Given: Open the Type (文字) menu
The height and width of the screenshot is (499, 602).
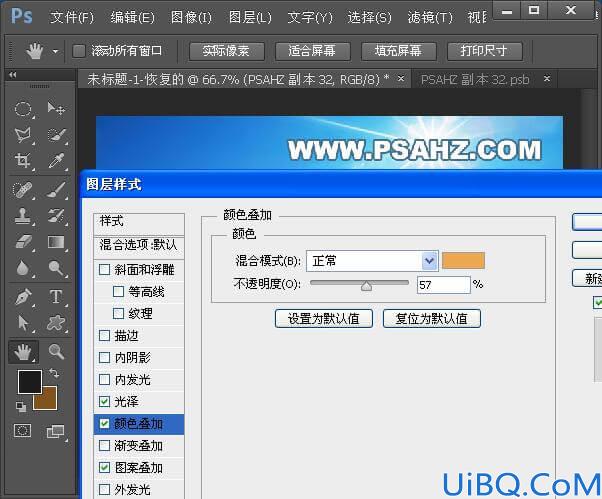Looking at the screenshot, I should click(x=310, y=17).
